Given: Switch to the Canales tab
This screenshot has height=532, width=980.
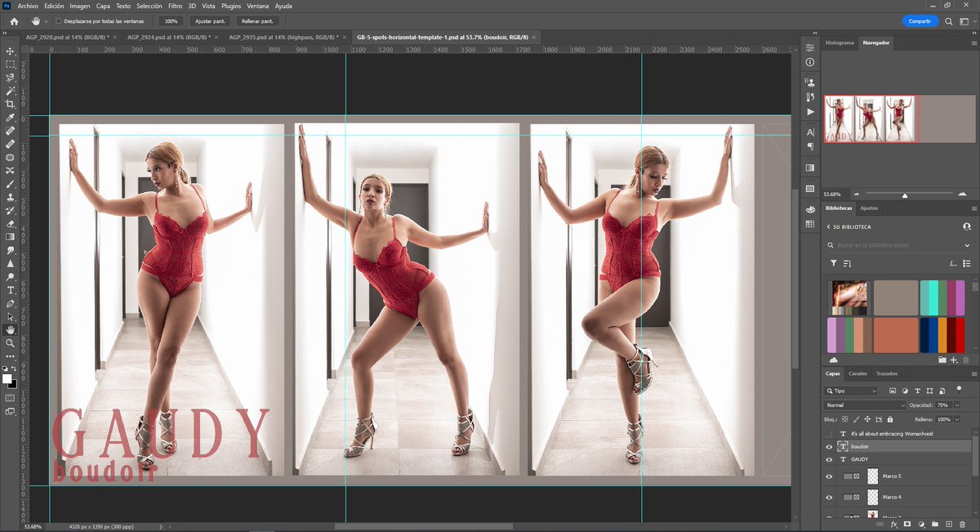Looking at the screenshot, I should pos(857,373).
